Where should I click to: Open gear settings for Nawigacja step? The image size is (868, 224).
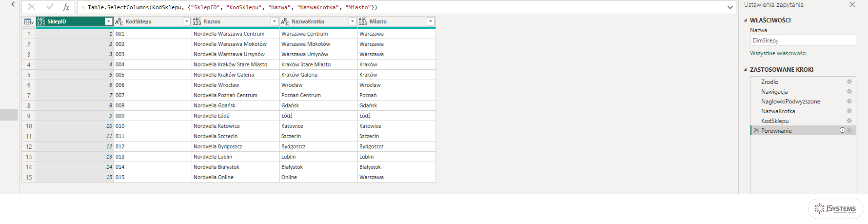tap(849, 92)
